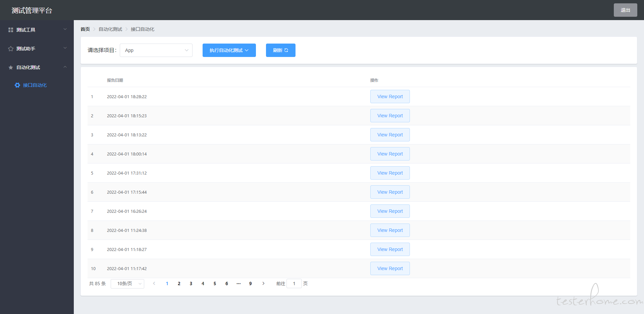Click the 接口自动化 breadcrumb
Viewport: 644px width, 314px height.
(143, 29)
